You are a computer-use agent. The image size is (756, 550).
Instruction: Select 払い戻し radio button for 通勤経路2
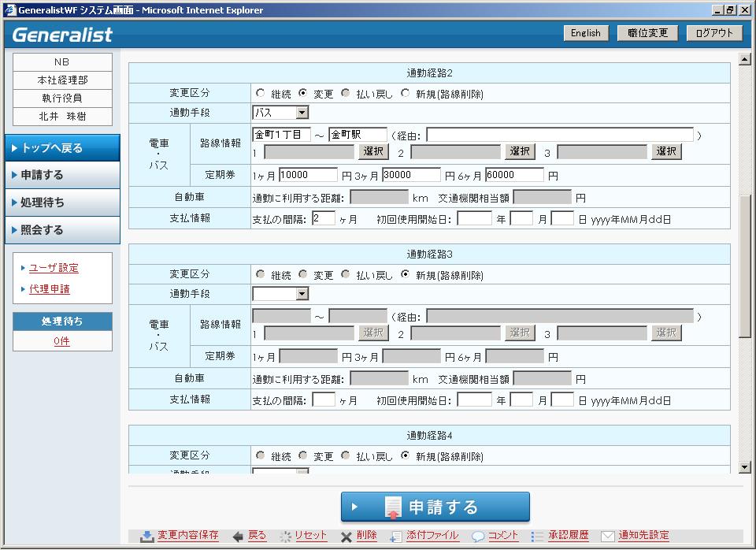tap(346, 93)
